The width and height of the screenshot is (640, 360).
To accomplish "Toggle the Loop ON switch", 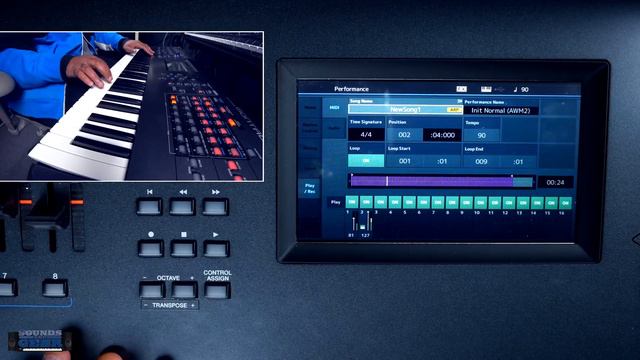I will 366,161.
